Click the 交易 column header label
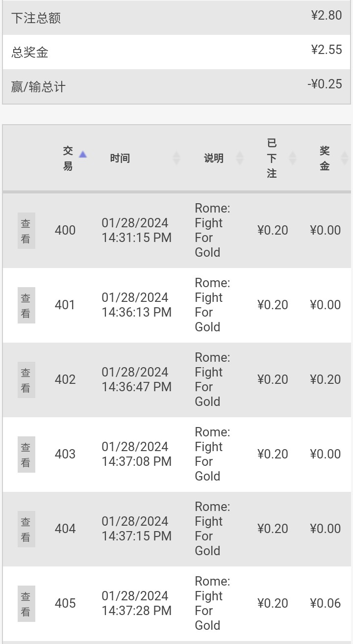 [68, 158]
